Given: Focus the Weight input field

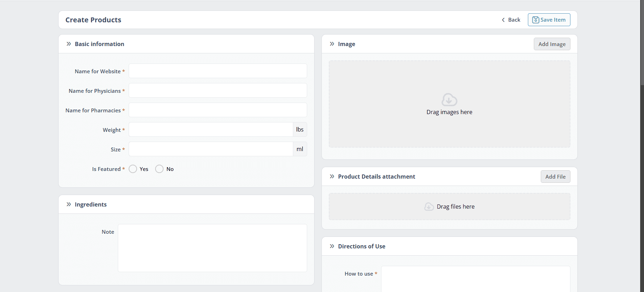Looking at the screenshot, I should tap(211, 129).
